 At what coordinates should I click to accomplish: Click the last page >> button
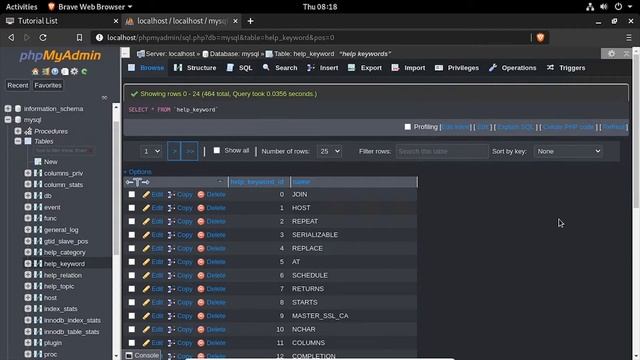pos(190,151)
